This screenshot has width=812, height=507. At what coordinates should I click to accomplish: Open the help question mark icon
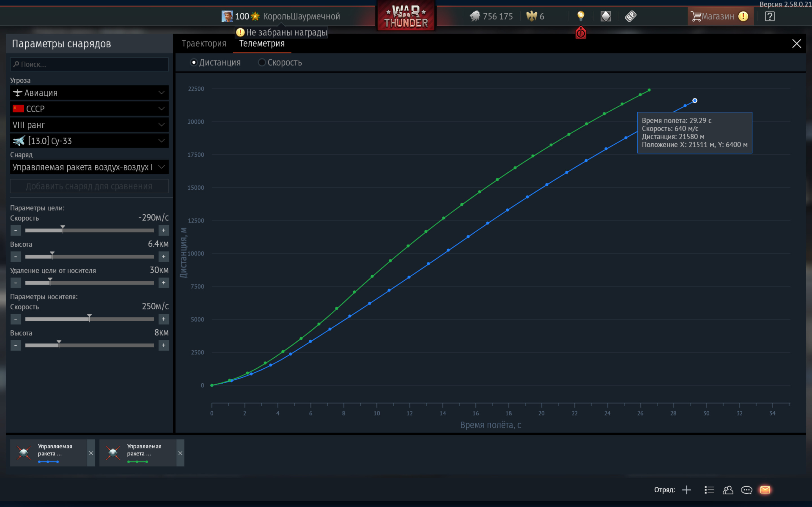pos(769,16)
